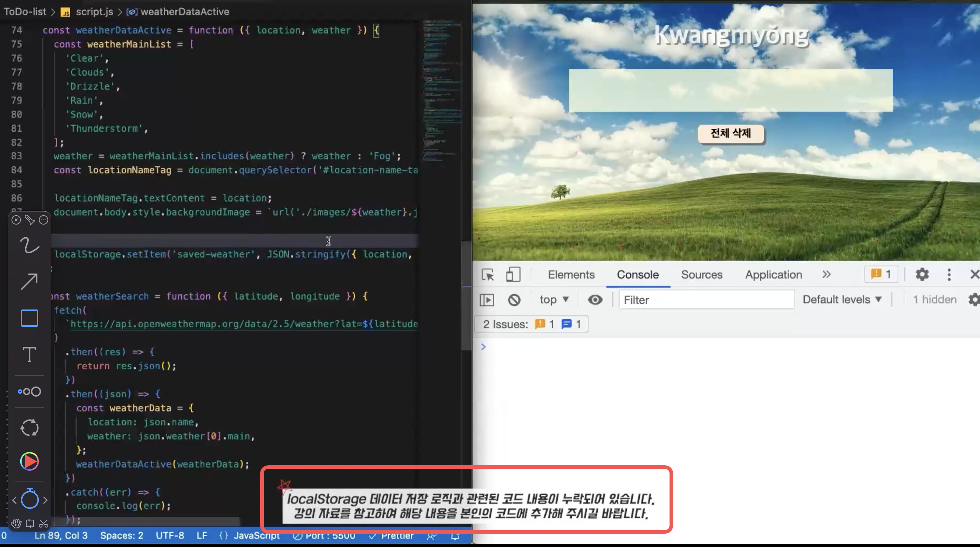Screen dimensions: 980x547
Task: Click the openweathermap API URL link
Action: 244,324
